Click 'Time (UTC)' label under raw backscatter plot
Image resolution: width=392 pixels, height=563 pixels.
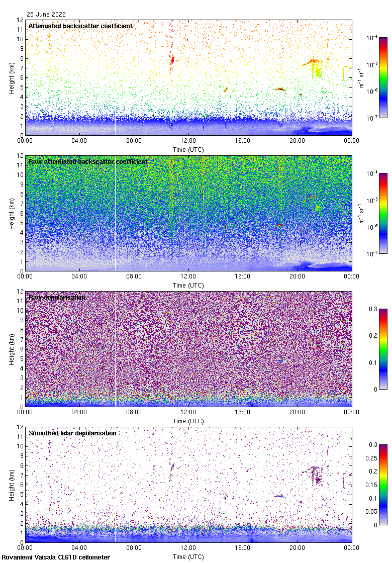188,286
